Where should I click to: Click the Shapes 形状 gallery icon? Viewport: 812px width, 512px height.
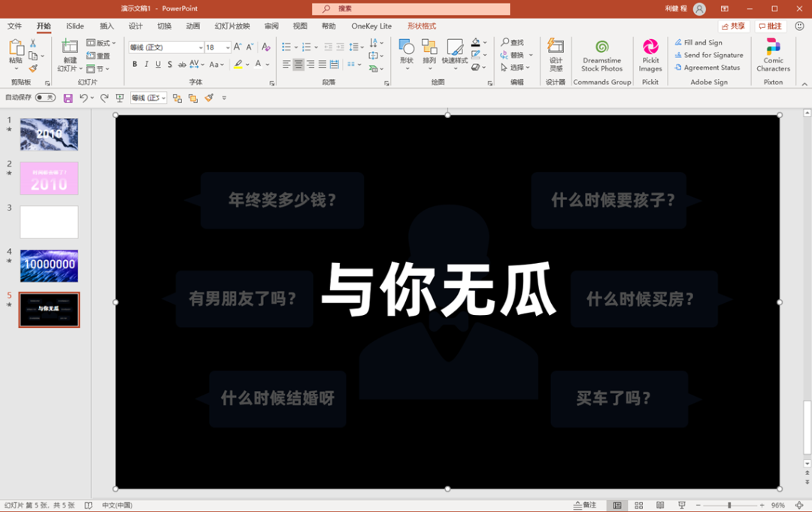[x=407, y=47]
